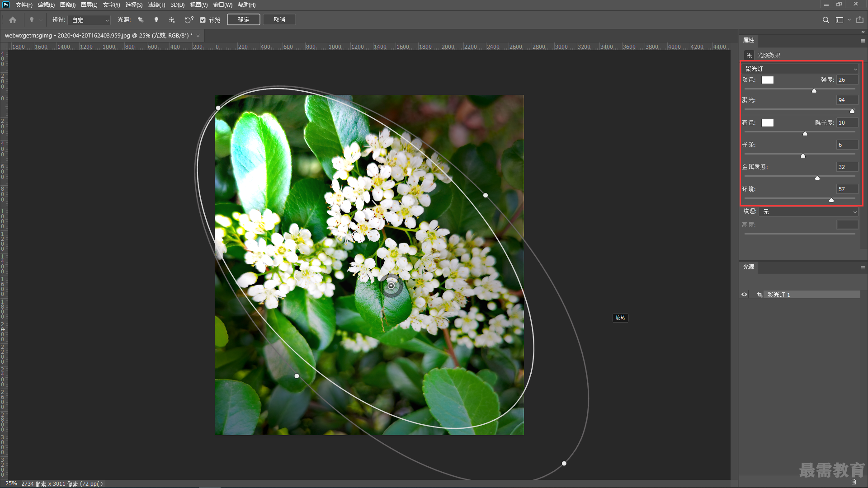
Task: Open the 文件(F) menu
Action: point(24,5)
